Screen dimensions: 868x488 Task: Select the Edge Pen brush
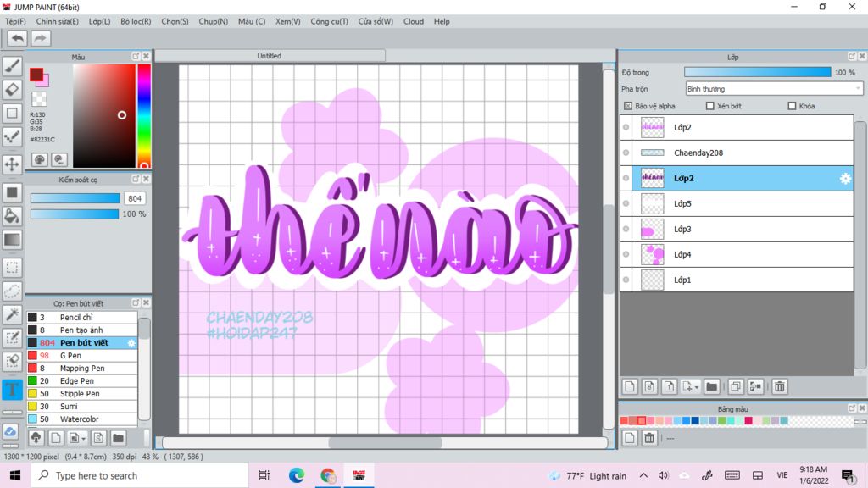point(82,381)
